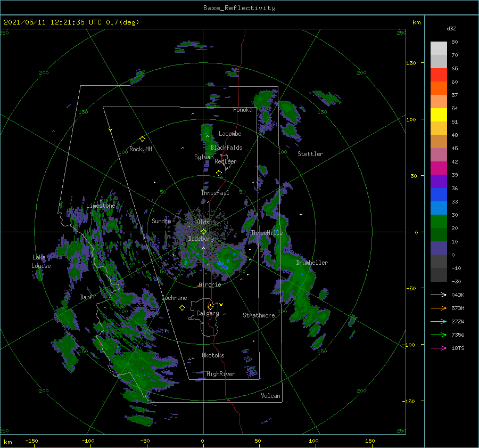The height and width of the screenshot is (448, 479).
Task: Click the Didsbury label
Action: tap(201, 239)
